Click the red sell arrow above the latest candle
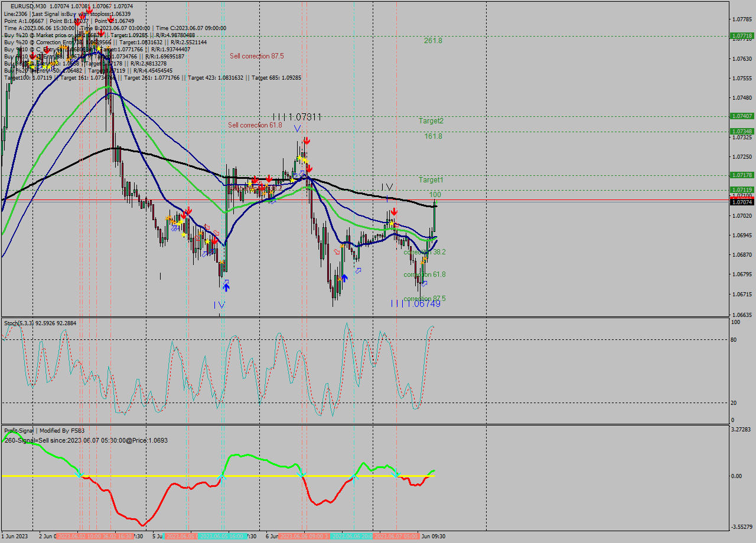Screen dimensions: 756x543 (394, 211)
